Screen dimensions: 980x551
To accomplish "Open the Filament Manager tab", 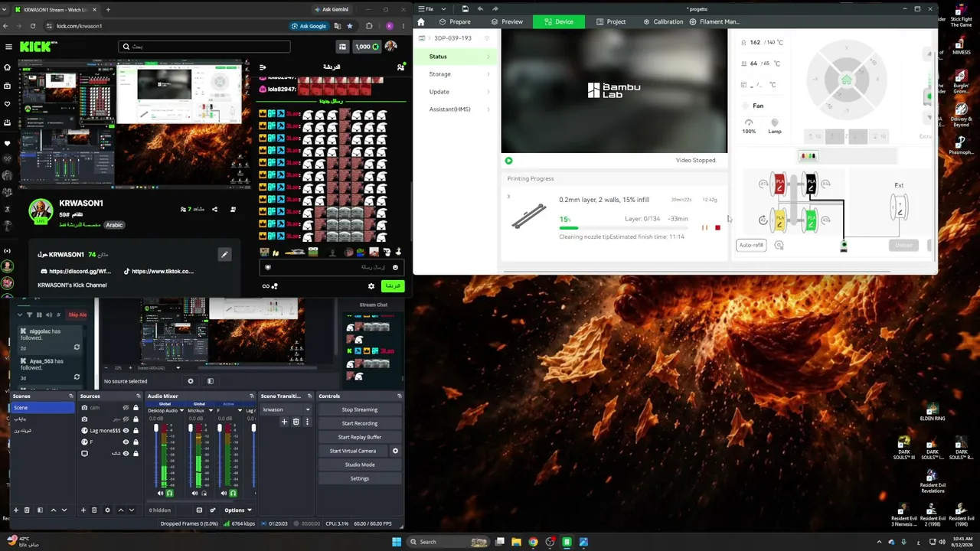I will tap(714, 21).
